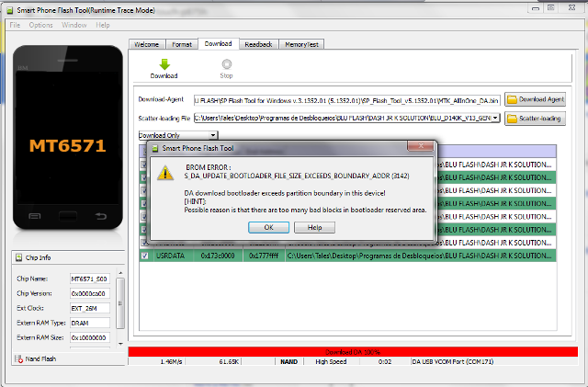This screenshot has height=387, width=588.
Task: Click the Chip Version field 0x0000ca00
Action: tap(90, 293)
